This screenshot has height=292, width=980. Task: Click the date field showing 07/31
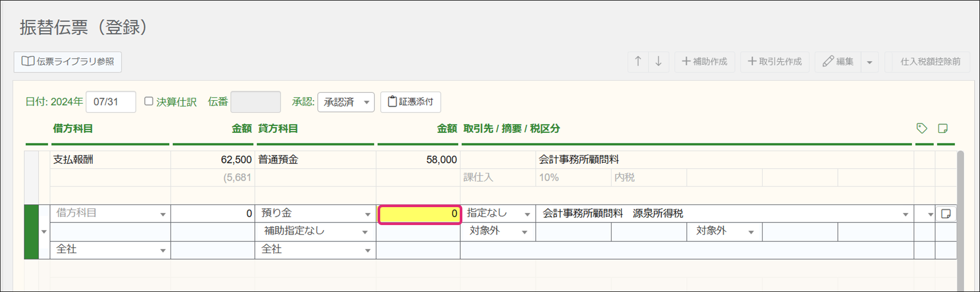click(111, 102)
